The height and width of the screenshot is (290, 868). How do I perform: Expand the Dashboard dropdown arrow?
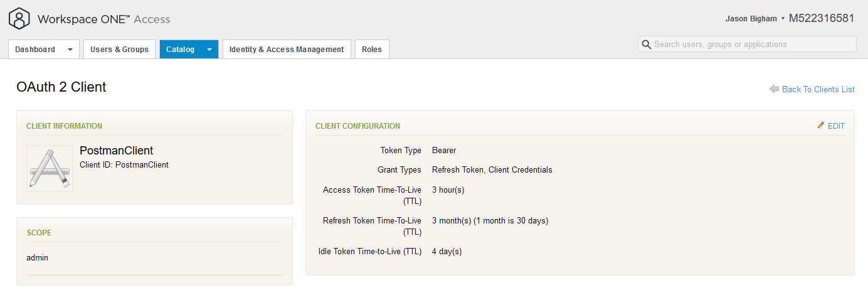pos(70,50)
